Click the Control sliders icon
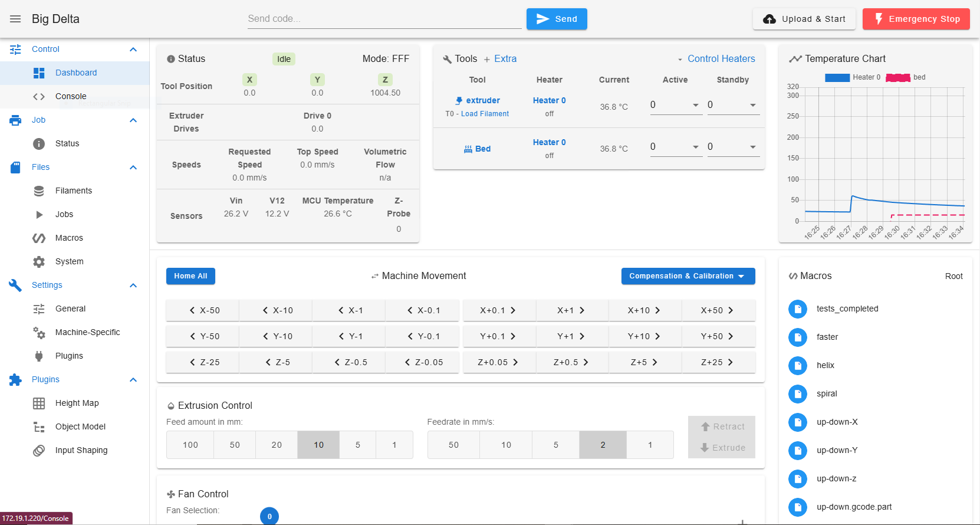This screenshot has height=525, width=980. (15, 50)
